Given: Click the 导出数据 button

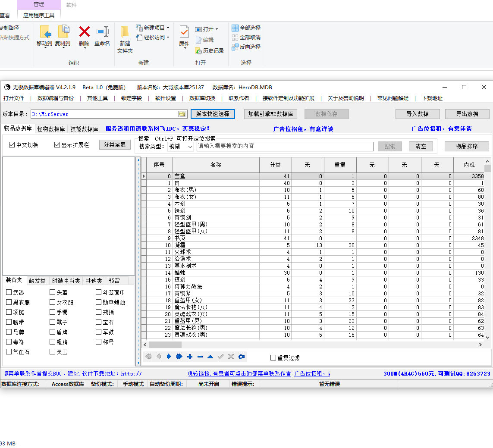Looking at the screenshot, I should [467, 114].
